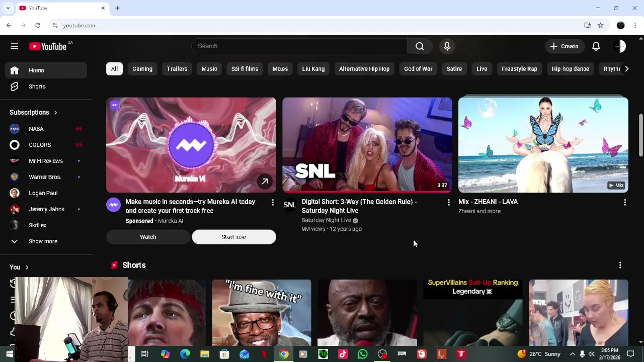Screen dimensions: 644x362
Task: Click Mureka AI advertiser avatar
Action: 113,205
